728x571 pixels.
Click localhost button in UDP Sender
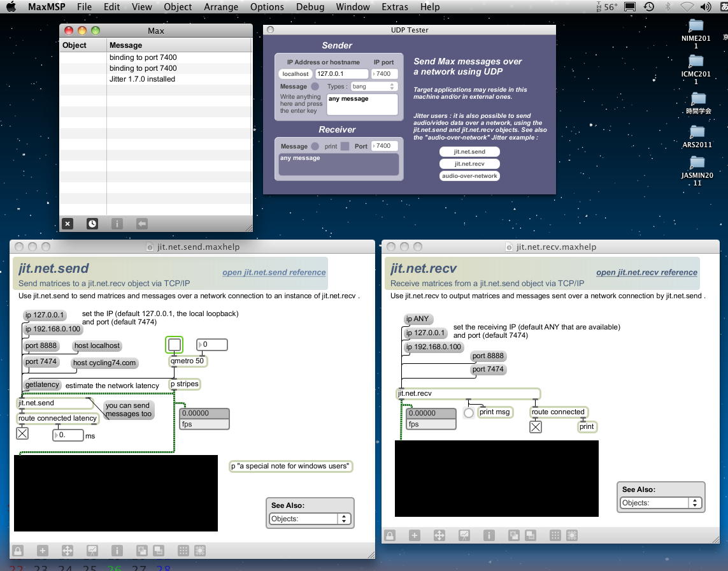pos(296,74)
